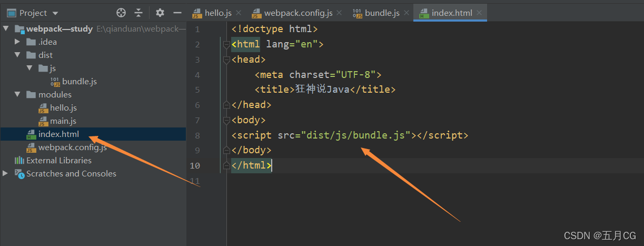Click the doctype html text on line 1
Image resolution: width=644 pixels, height=246 pixels.
point(274,29)
